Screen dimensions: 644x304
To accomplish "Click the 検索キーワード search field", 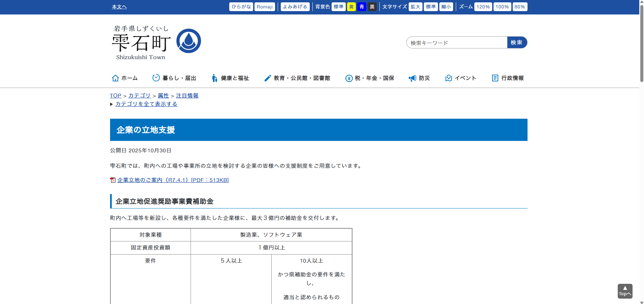I will point(457,43).
